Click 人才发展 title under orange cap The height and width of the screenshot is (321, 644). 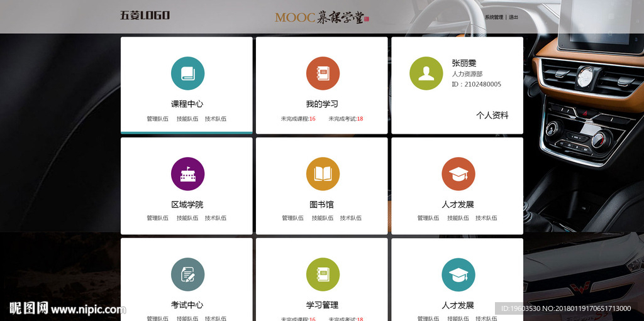click(458, 204)
